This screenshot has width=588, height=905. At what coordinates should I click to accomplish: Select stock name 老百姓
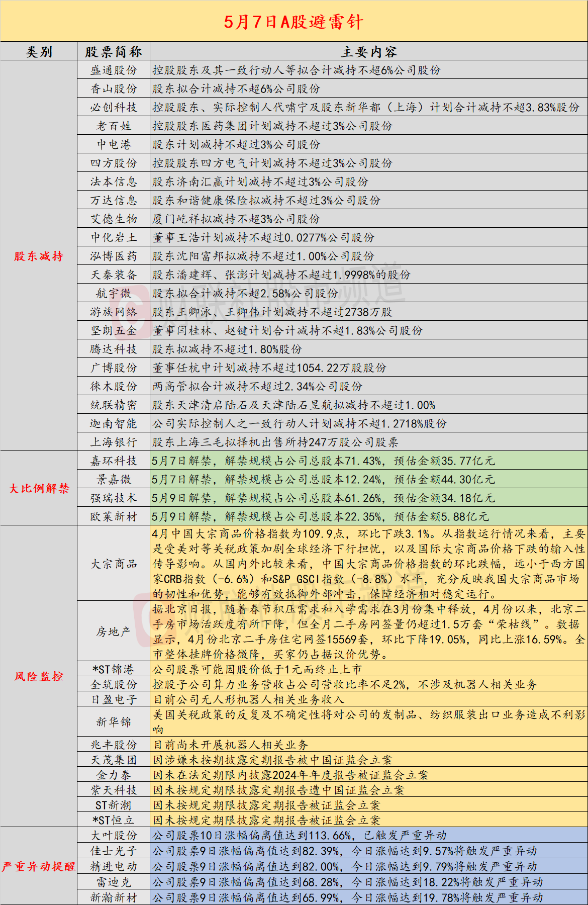point(114,126)
